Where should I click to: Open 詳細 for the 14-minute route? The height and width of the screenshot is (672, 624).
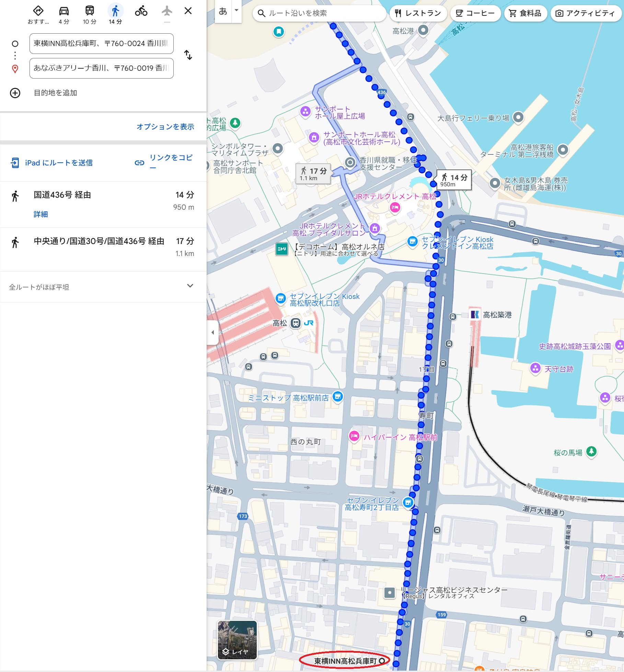pyautogui.click(x=41, y=215)
